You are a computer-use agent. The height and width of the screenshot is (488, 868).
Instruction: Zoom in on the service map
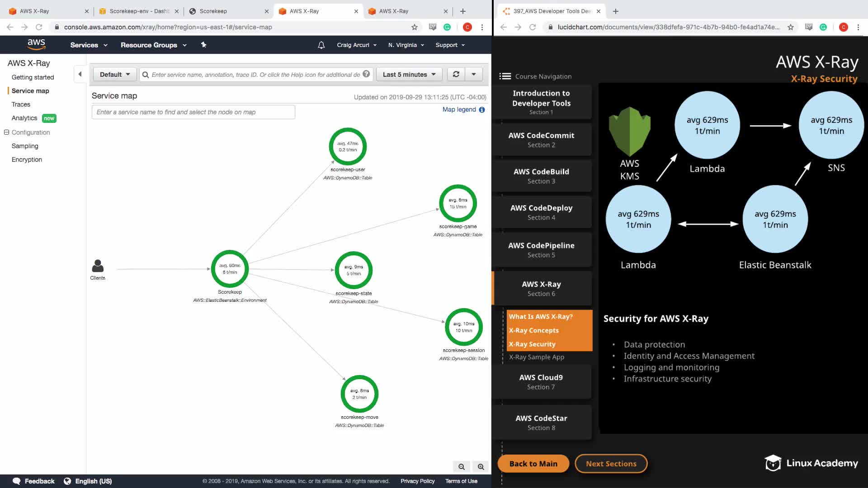[481, 467]
